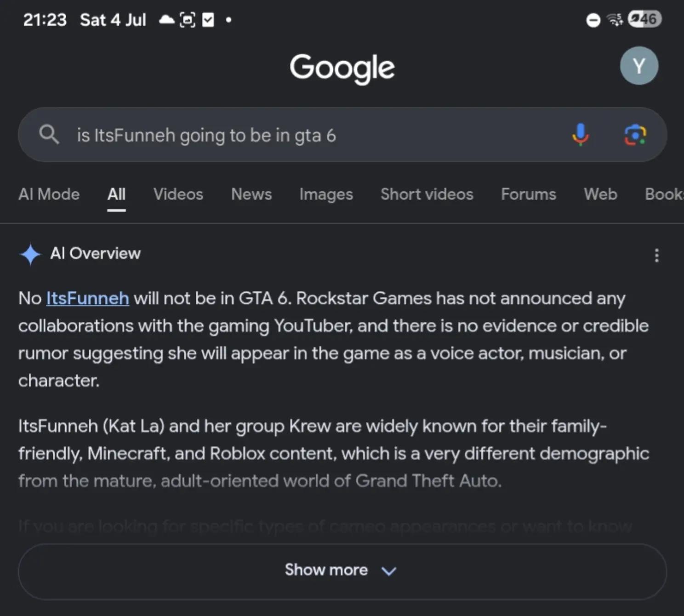Image resolution: width=684 pixels, height=616 pixels.
Task: Switch to the Images tab
Action: tap(326, 194)
